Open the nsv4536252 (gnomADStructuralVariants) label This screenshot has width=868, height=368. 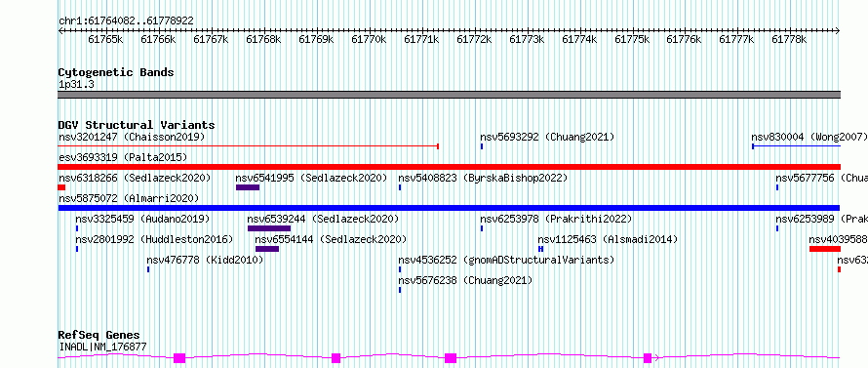506,260
